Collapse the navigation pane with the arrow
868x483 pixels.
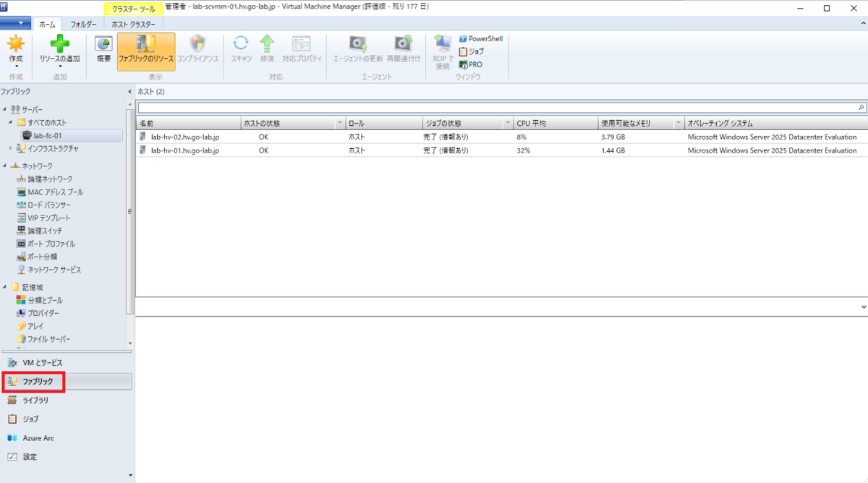[130, 92]
